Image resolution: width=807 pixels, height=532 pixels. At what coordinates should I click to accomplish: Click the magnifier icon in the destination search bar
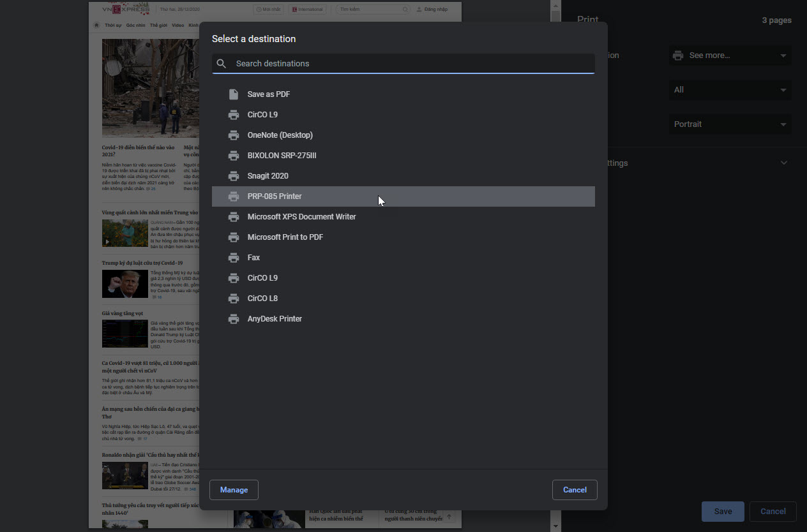click(x=222, y=64)
